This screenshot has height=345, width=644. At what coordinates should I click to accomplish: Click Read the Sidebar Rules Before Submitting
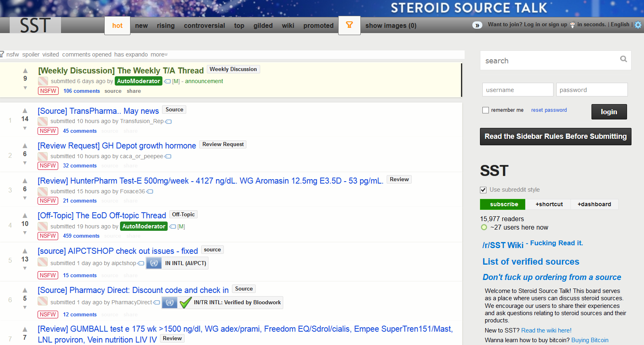(x=556, y=136)
